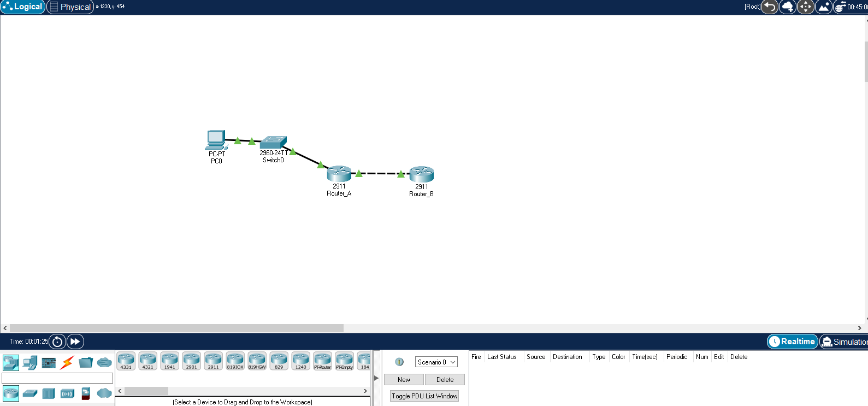The width and height of the screenshot is (868, 406).
Task: Click the Type column header
Action: click(x=599, y=357)
